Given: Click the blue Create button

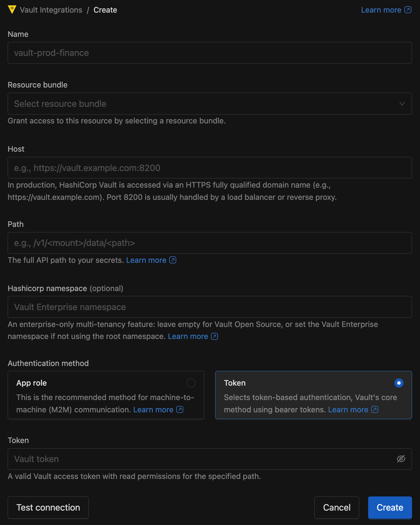Looking at the screenshot, I should tap(390, 507).
